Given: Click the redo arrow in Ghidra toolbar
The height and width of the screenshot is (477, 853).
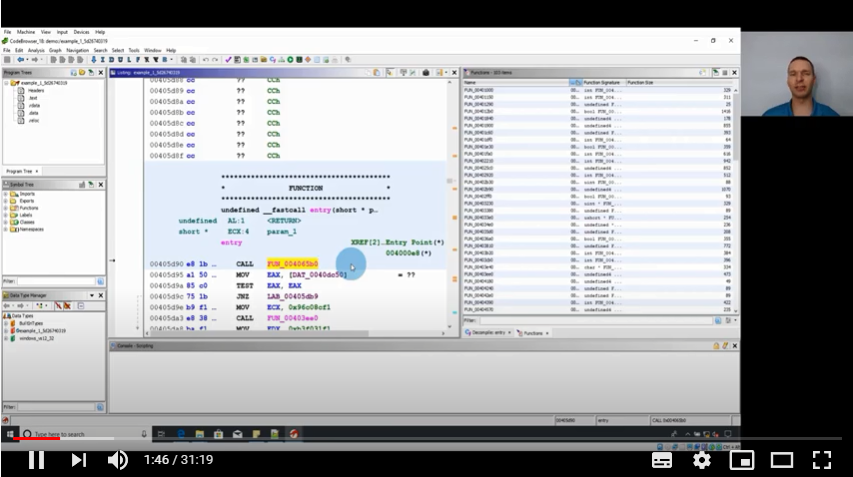Looking at the screenshot, I should [215, 60].
